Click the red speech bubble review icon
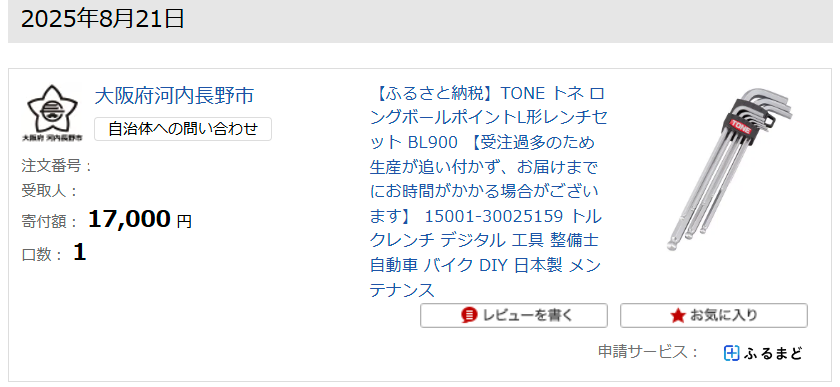Viewport: 840px width, 387px height. point(469,316)
